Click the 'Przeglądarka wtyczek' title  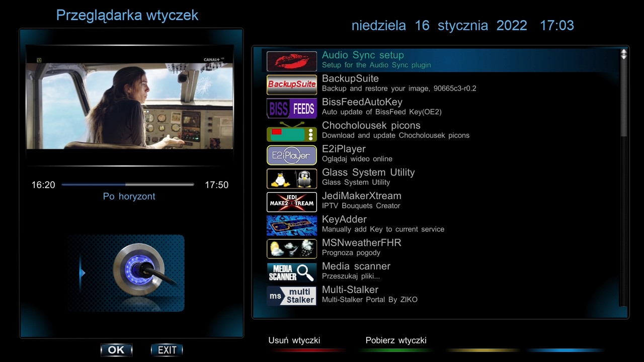click(x=127, y=15)
